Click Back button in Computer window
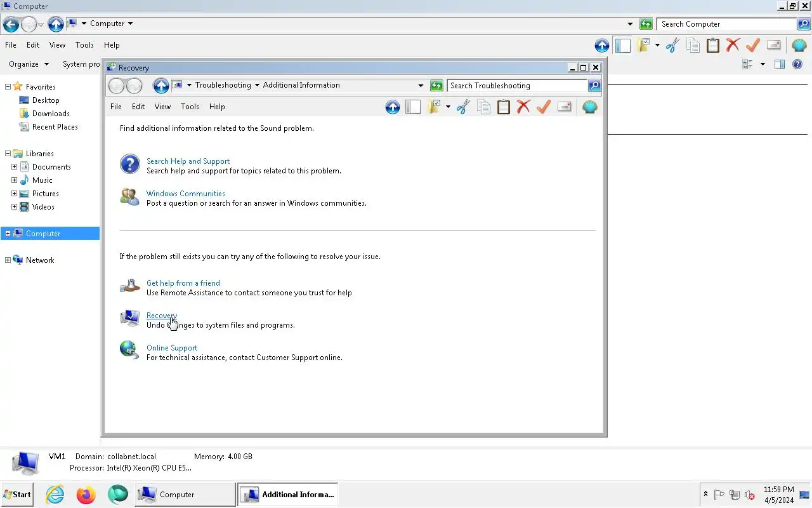Viewport: 812px width, 508px height. coord(11,24)
